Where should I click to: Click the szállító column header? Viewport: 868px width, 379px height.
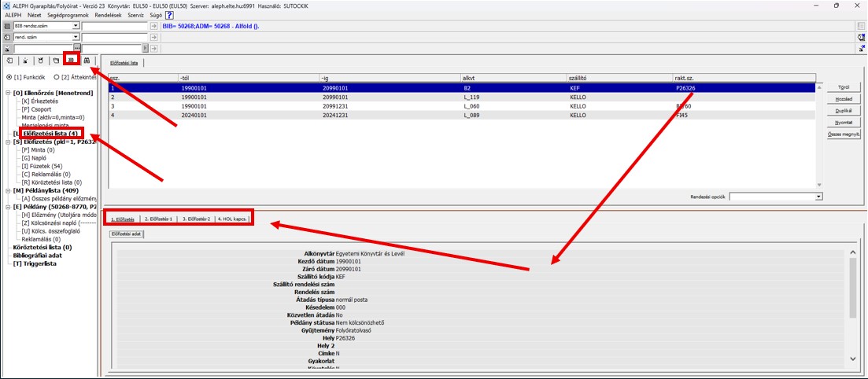619,78
